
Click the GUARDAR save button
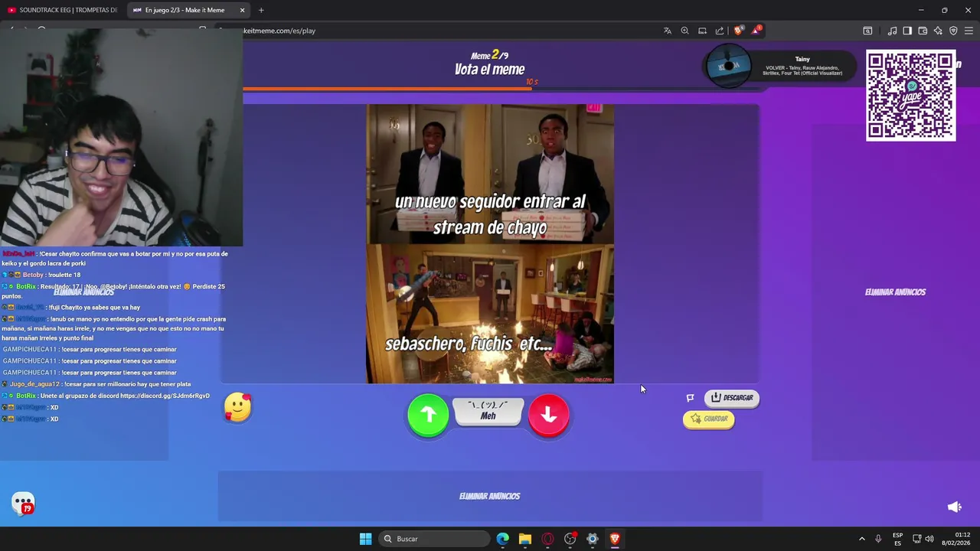[709, 419]
